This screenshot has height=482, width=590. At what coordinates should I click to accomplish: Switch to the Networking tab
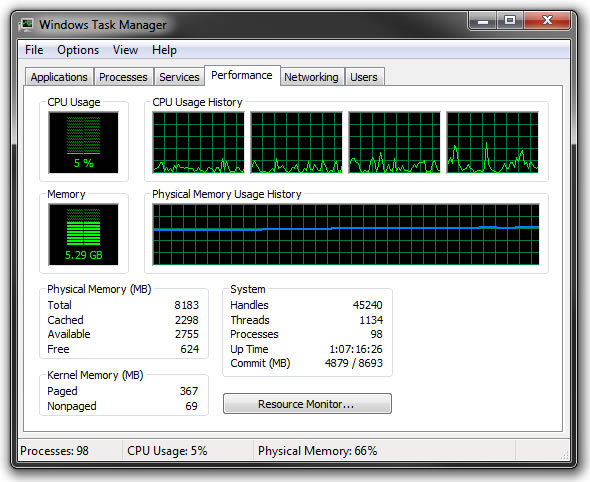click(x=311, y=77)
